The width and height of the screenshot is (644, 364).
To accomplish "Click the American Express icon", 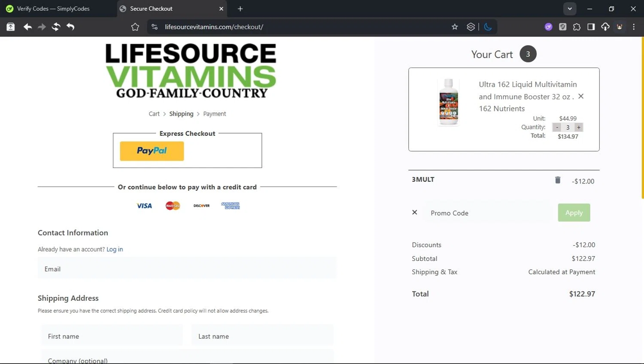I will [x=231, y=206].
